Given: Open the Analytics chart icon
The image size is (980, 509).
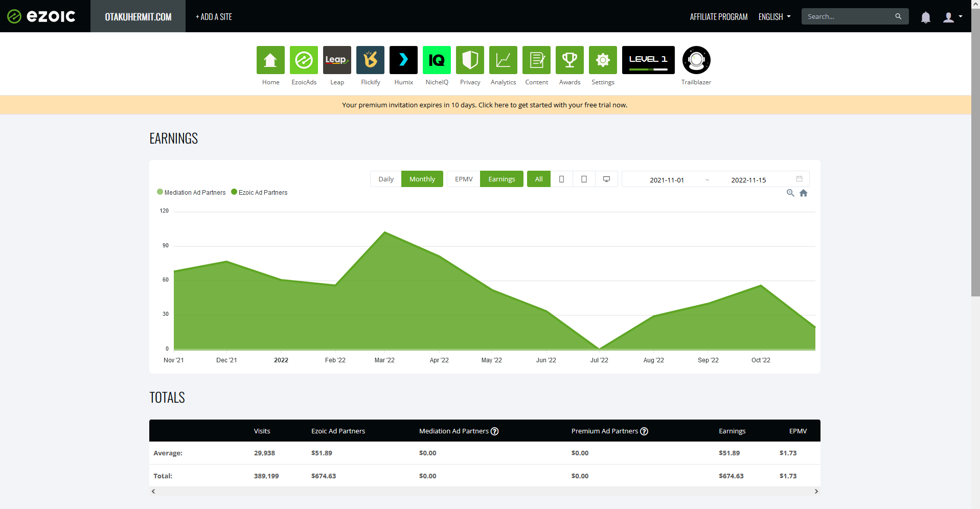Looking at the screenshot, I should click(x=503, y=60).
